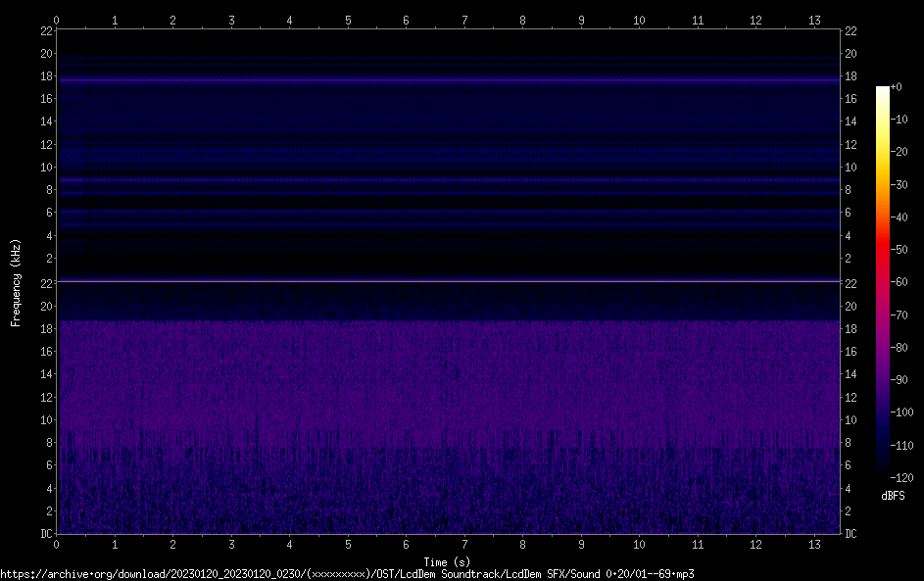Click the bright band near 18 kHz in the upper channel
Viewport: 924px width, 581px height.
pyautogui.click(x=448, y=79)
